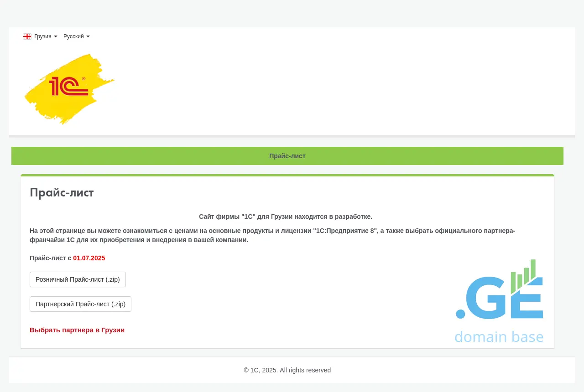Click the large Прайс-лист page heading
Viewport: 584px width, 392px height.
click(62, 193)
